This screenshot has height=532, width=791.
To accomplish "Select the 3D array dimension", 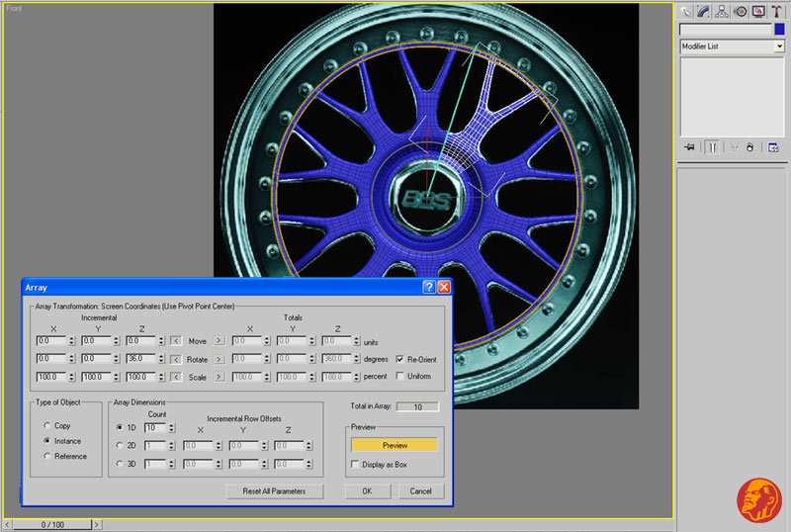I will click(120, 464).
